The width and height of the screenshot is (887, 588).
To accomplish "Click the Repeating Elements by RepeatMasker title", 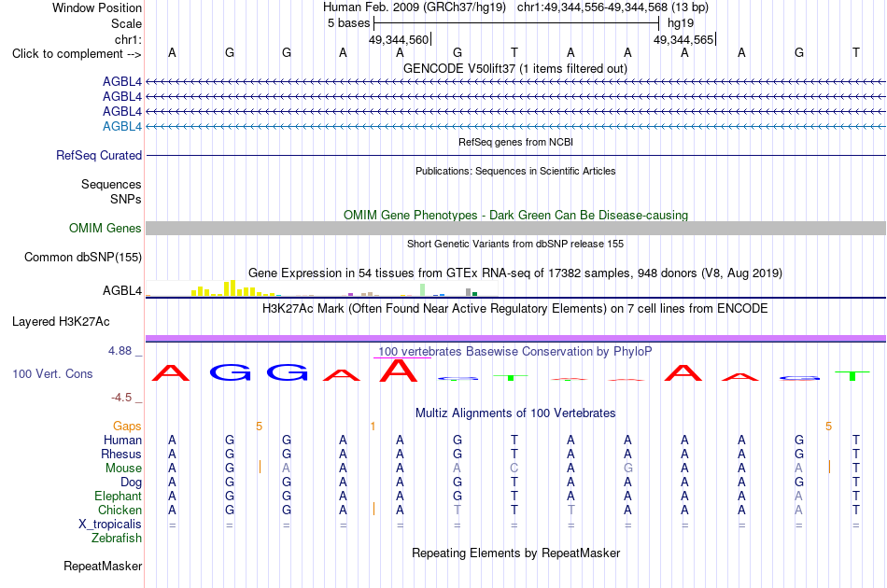I will [x=516, y=553].
